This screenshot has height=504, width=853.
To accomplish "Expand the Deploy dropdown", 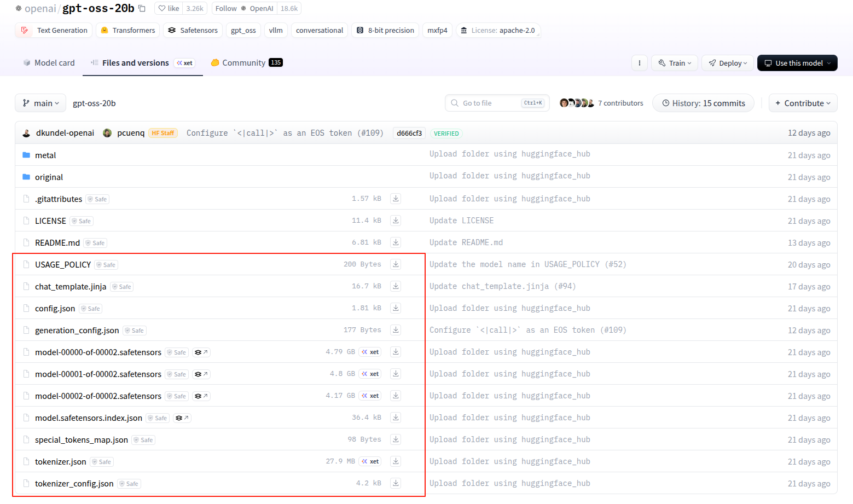I will click(728, 63).
